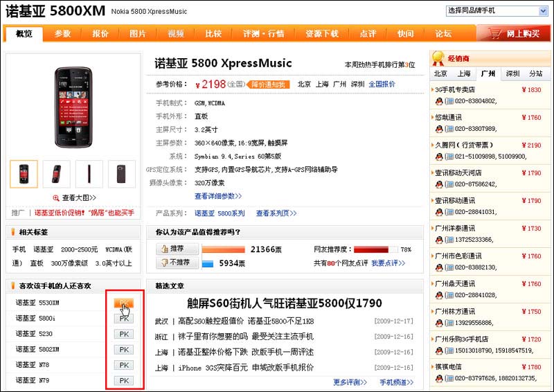
Task: Select the front-view phone thumbnail
Action: pos(24,174)
